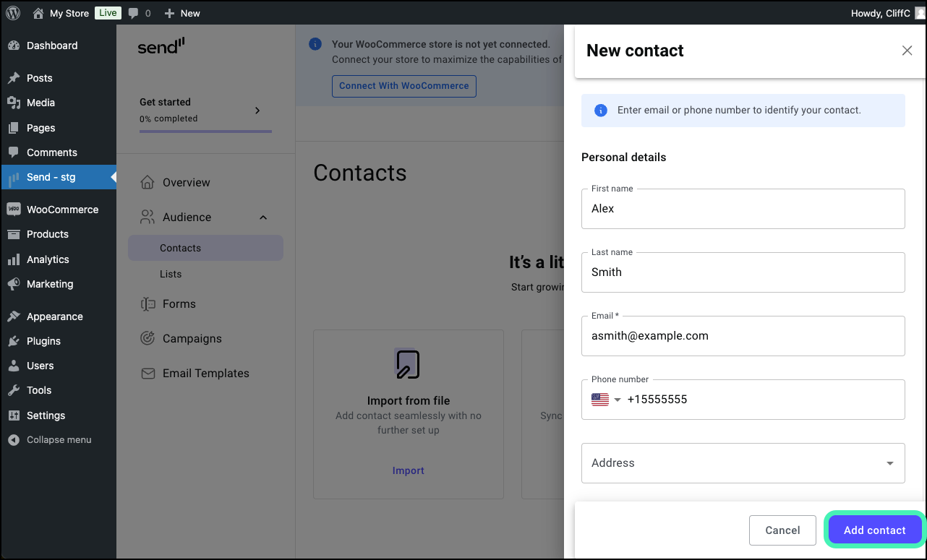Click the Campaigns target icon
Image resolution: width=927 pixels, height=560 pixels.
click(x=148, y=338)
